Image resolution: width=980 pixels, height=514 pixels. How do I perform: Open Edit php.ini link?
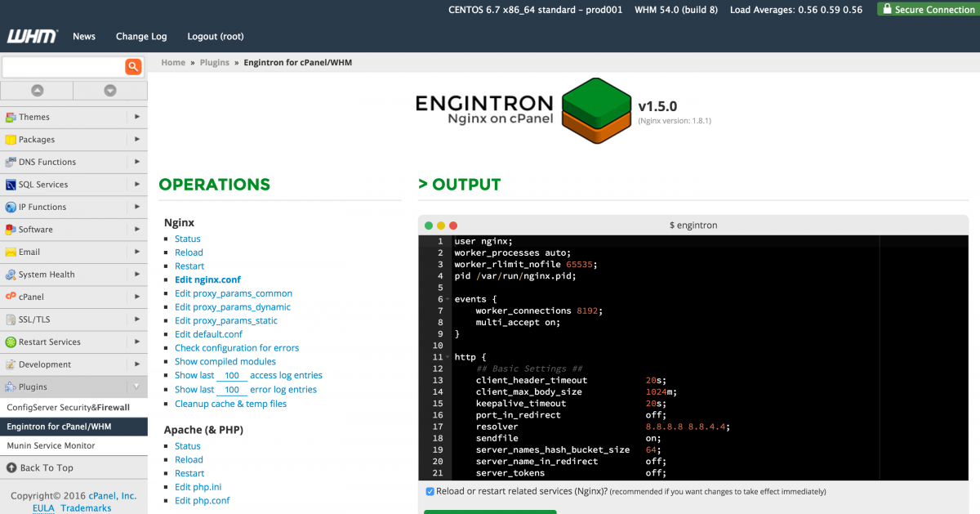(198, 487)
